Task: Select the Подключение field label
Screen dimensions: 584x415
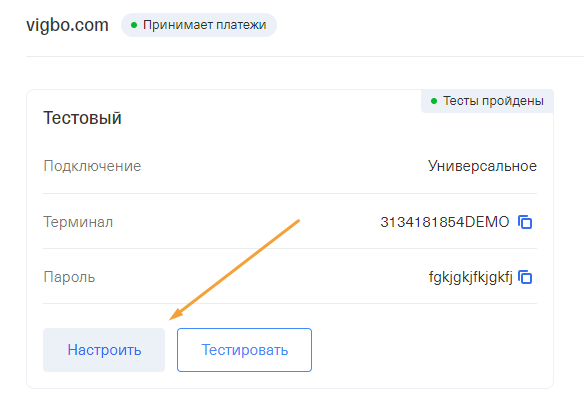Action: point(92,166)
